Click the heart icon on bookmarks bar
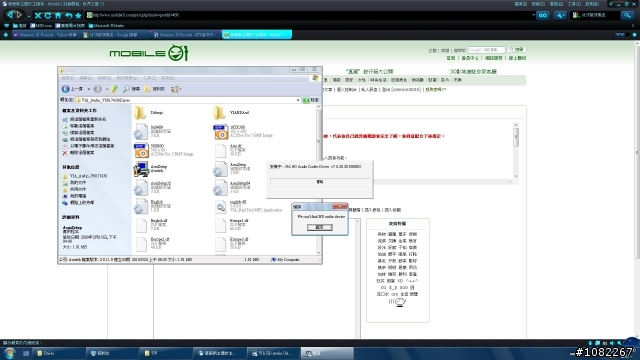This screenshot has width=640, height=360. tap(7, 25)
